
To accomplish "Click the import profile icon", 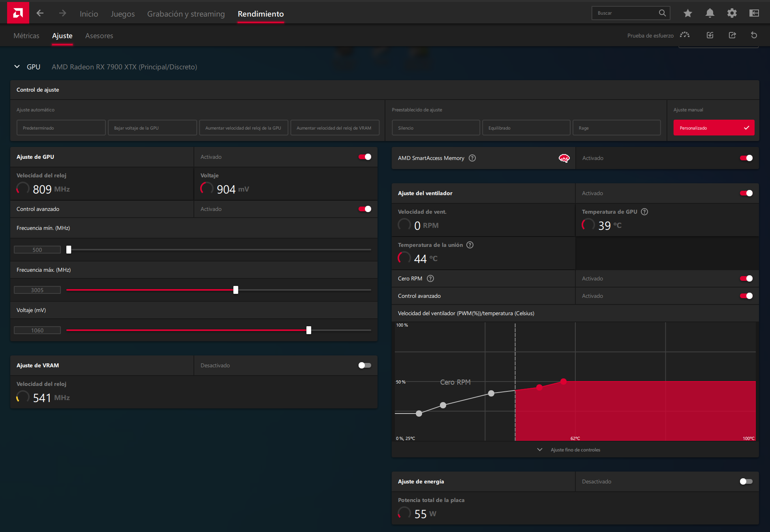I will pyautogui.click(x=710, y=35).
